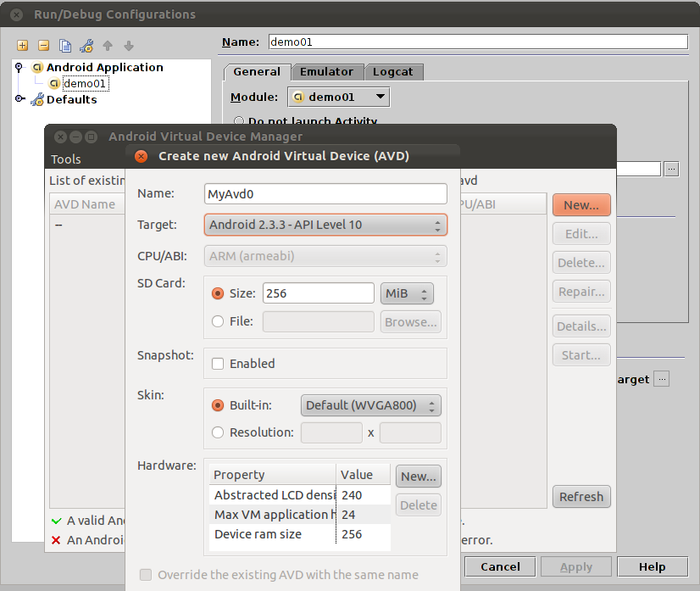Minimize the Android Virtual Device Manager window
Viewport: 700px width, 591px height.
coord(76,137)
